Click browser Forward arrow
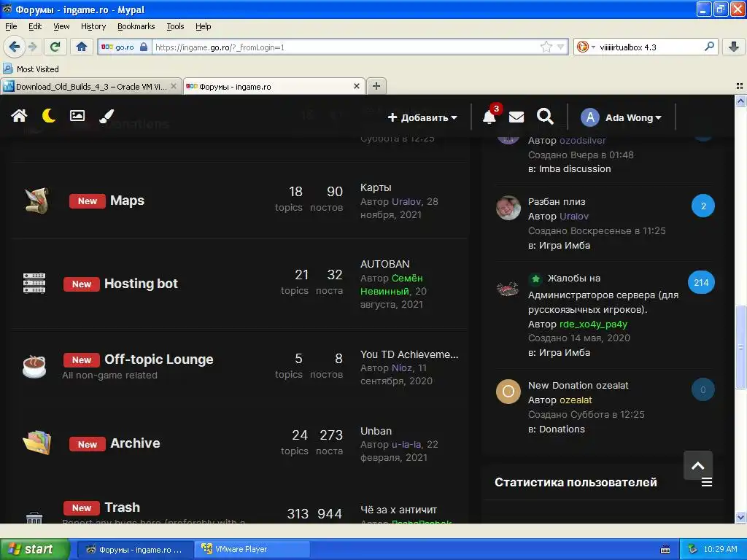The width and height of the screenshot is (747, 560). (32, 47)
